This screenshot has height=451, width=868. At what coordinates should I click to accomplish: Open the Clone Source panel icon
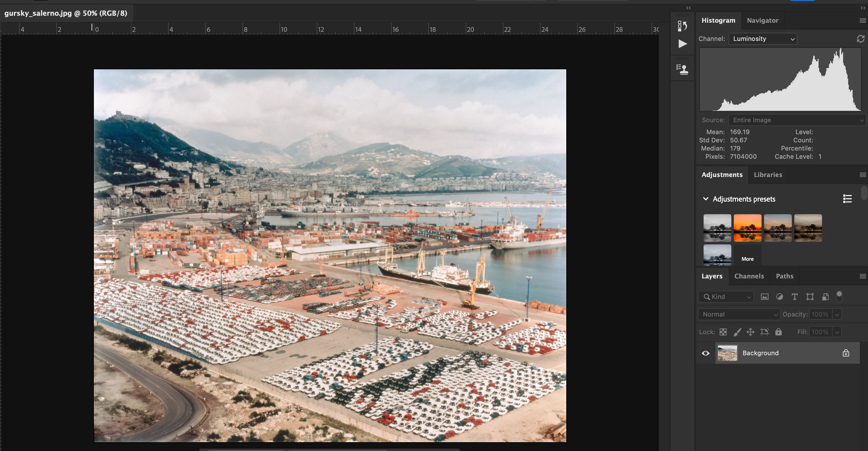pyautogui.click(x=682, y=69)
